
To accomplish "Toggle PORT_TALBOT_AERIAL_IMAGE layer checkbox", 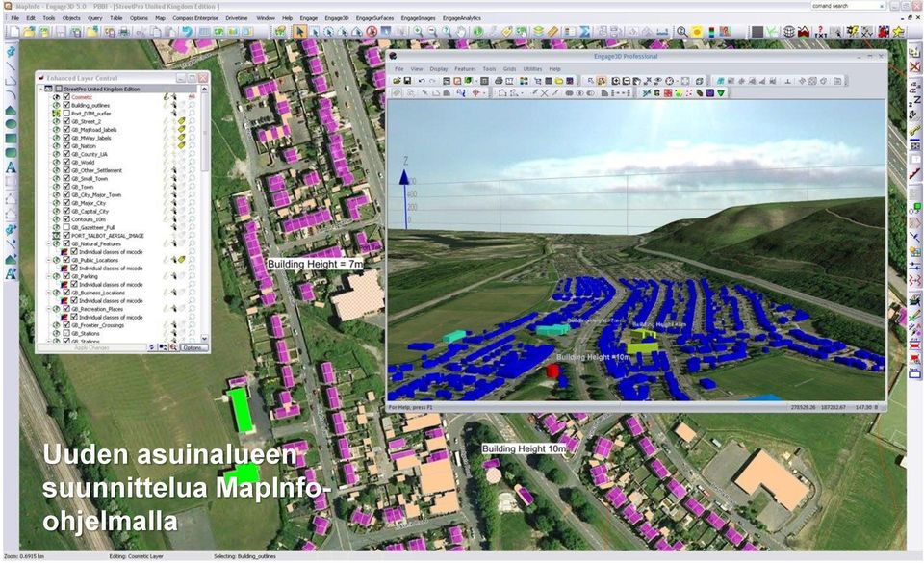I will (x=66, y=236).
